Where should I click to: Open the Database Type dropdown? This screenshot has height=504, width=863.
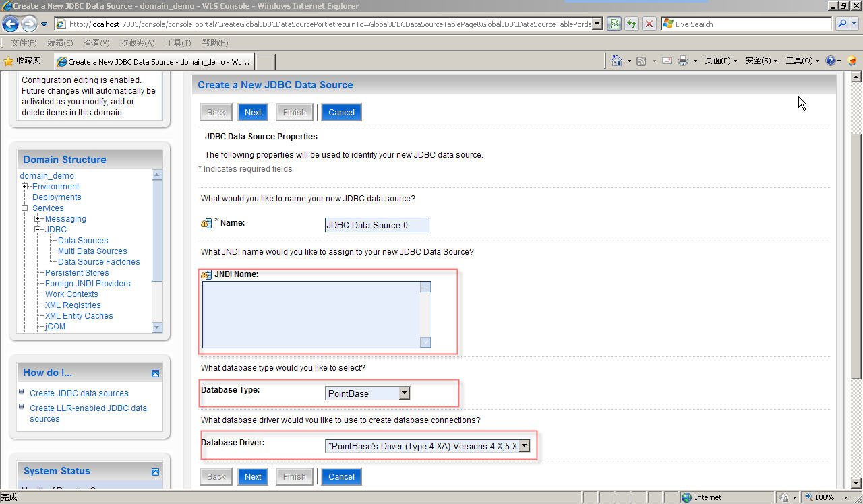click(404, 393)
